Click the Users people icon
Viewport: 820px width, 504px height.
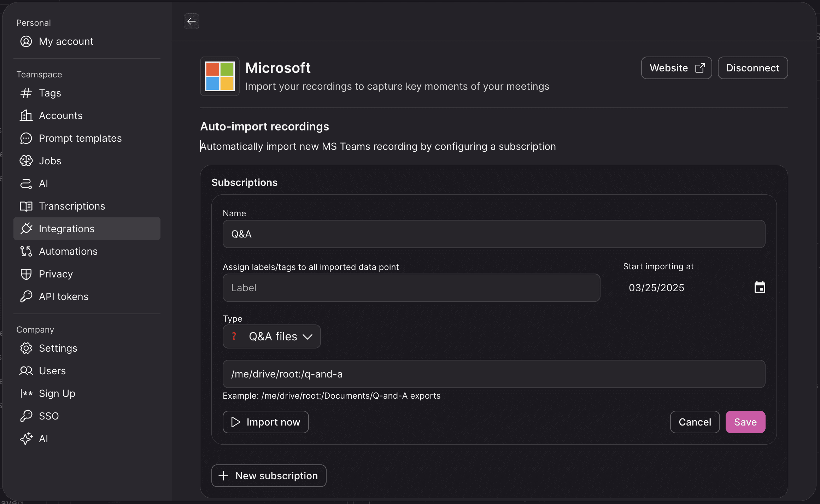click(26, 371)
